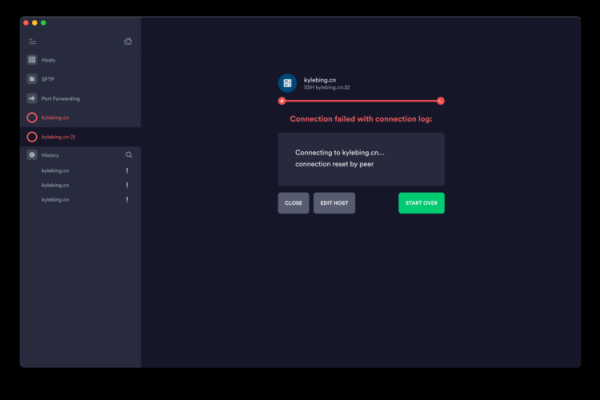
Task: Open the Hosts section
Action: pyautogui.click(x=80, y=60)
